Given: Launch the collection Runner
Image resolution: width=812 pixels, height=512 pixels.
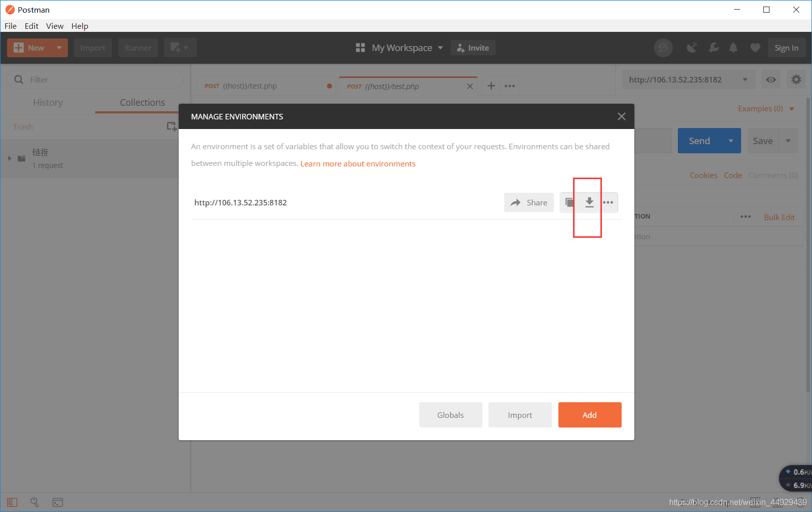Looking at the screenshot, I should [138, 48].
